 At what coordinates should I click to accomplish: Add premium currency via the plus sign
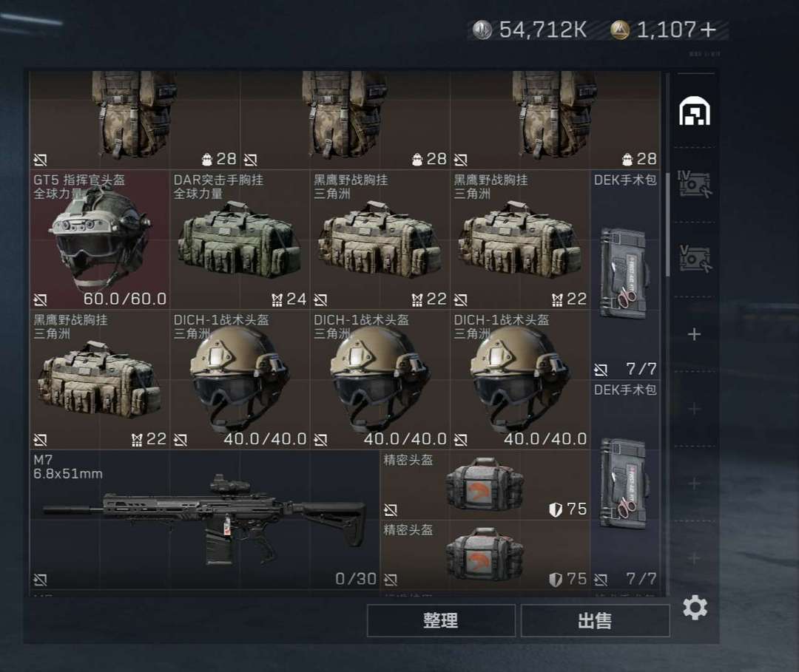(708, 30)
